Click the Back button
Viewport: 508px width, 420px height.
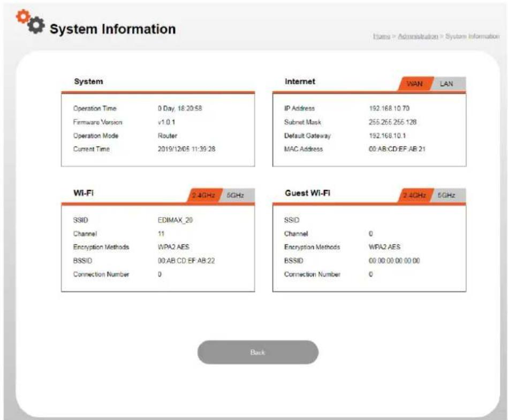[258, 352]
